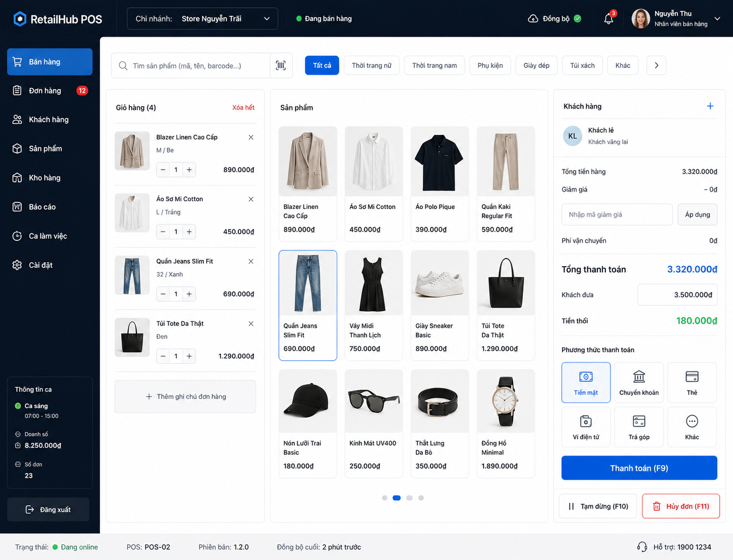The height and width of the screenshot is (560, 733).
Task: Add Kính Mát UV400 product
Action: tap(374, 424)
